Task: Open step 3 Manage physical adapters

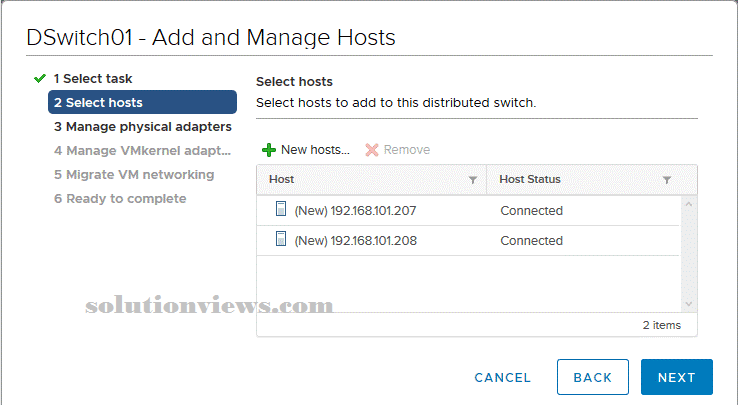Action: click(143, 127)
